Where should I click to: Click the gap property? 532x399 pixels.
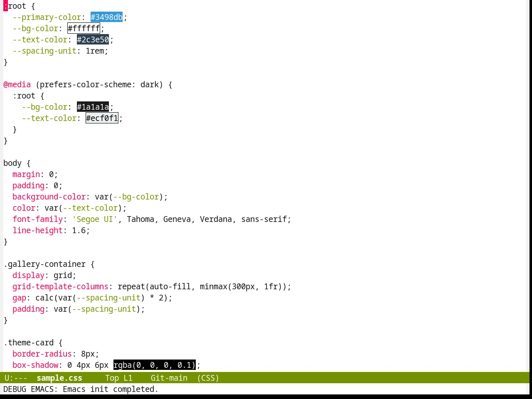[19, 298]
